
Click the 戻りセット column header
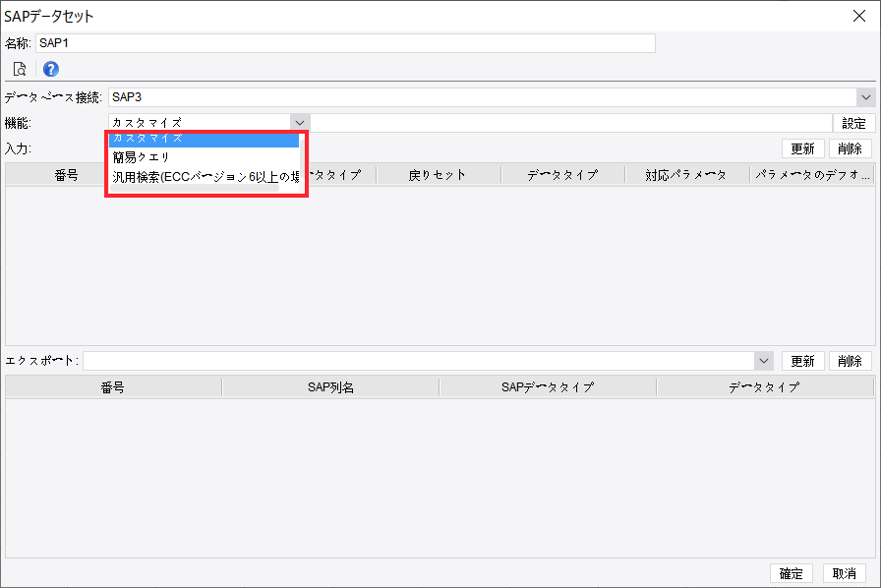[438, 175]
